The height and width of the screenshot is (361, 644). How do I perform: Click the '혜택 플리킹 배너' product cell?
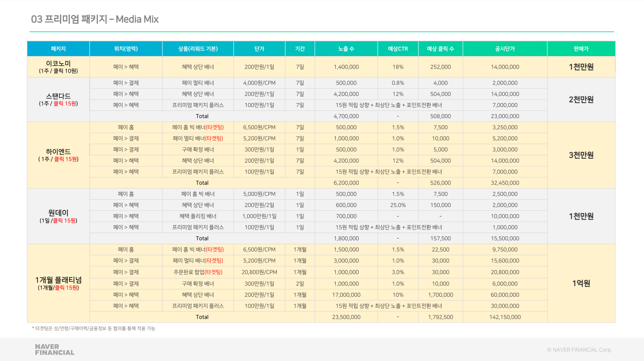coord(198,216)
